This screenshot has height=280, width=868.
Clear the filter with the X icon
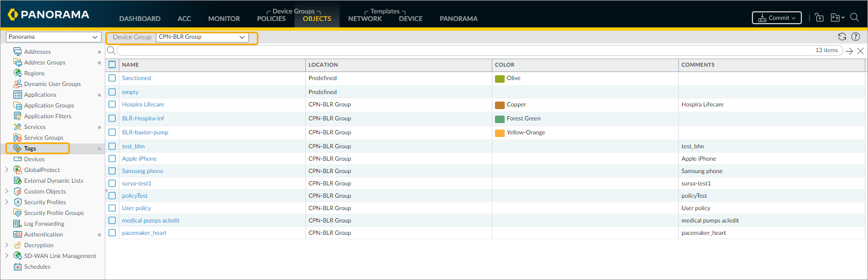[860, 51]
